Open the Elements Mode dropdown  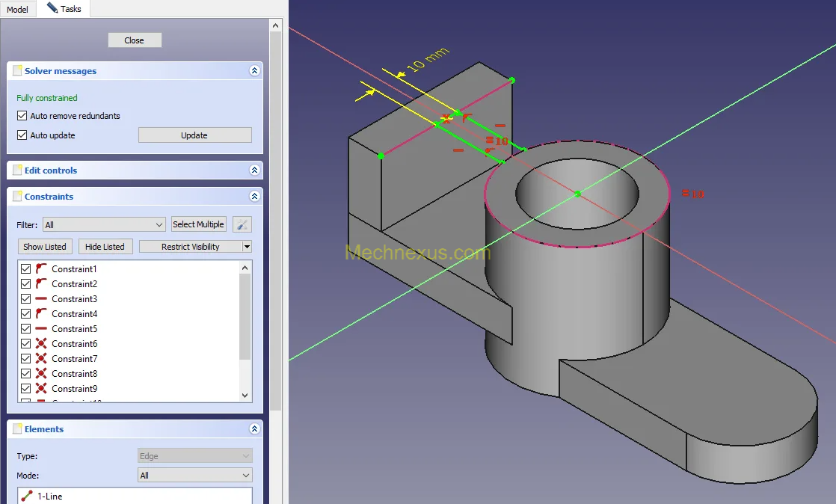[x=194, y=475]
